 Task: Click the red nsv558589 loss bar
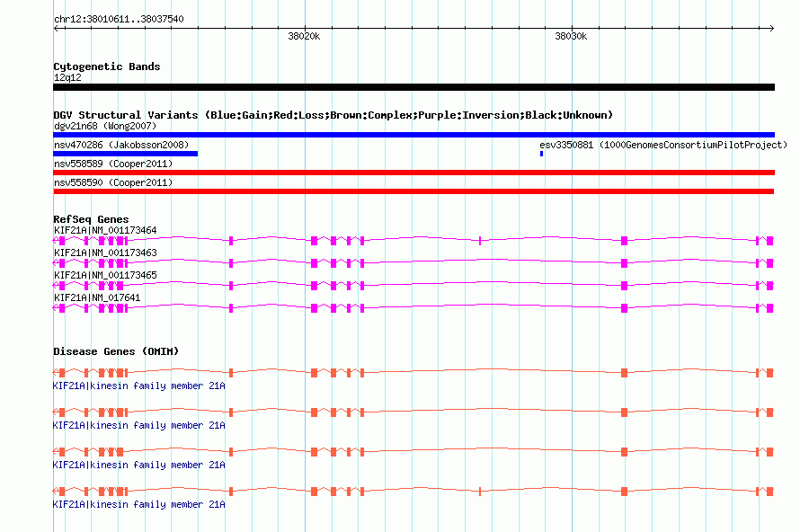413,173
